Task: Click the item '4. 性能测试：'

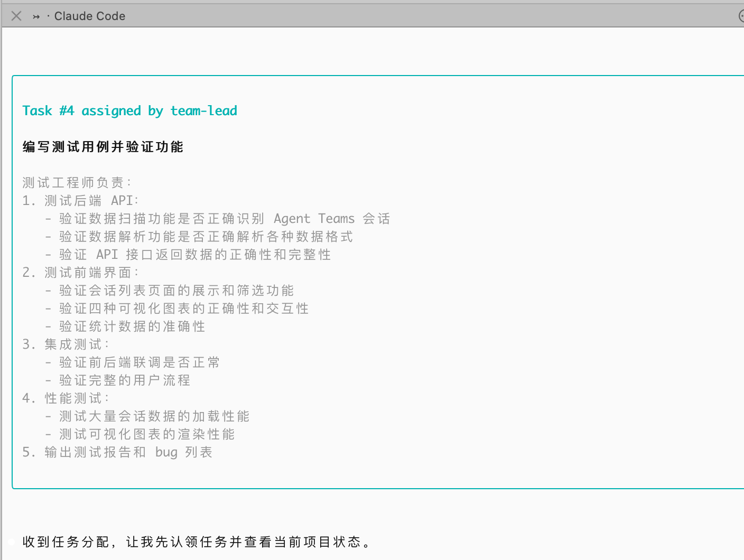Action: pyautogui.click(x=66, y=398)
